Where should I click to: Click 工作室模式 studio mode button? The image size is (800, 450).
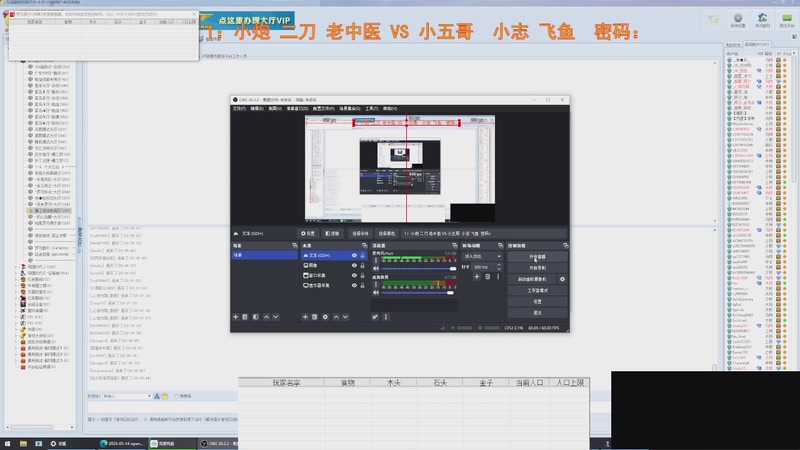point(537,290)
